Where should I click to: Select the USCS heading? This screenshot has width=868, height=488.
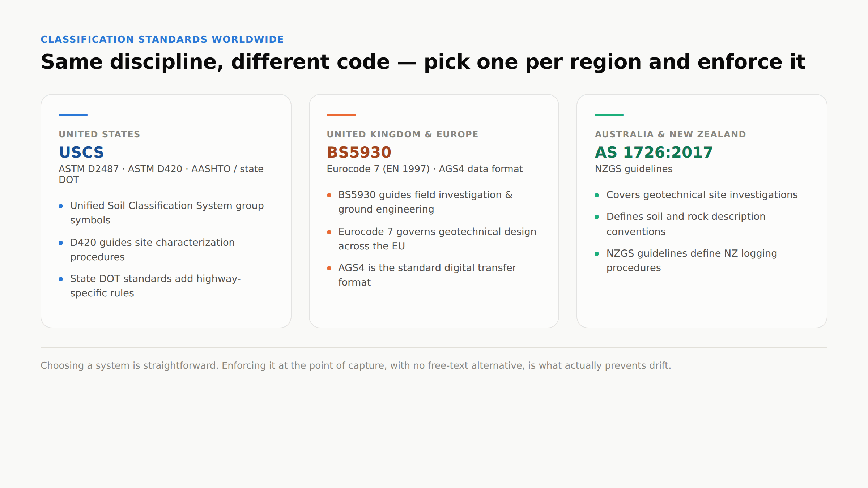[81, 152]
